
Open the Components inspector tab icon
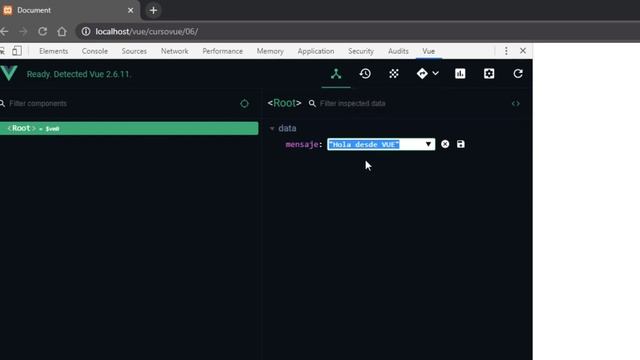336,74
